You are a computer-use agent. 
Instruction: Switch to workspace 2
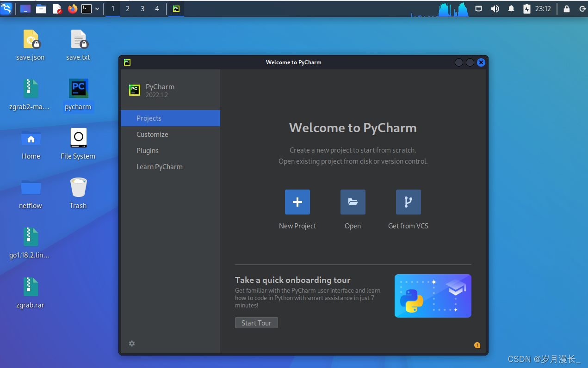(128, 8)
